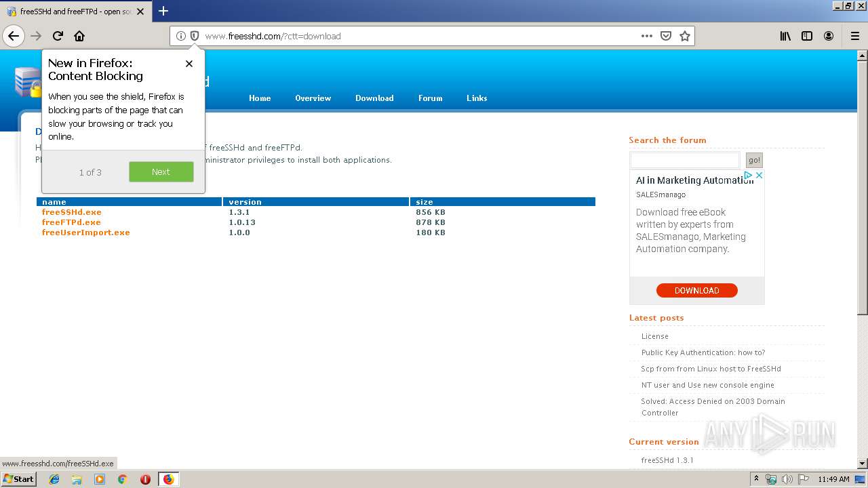The image size is (868, 488).
Task: Open Windows Explorer from taskbar
Action: [77, 479]
